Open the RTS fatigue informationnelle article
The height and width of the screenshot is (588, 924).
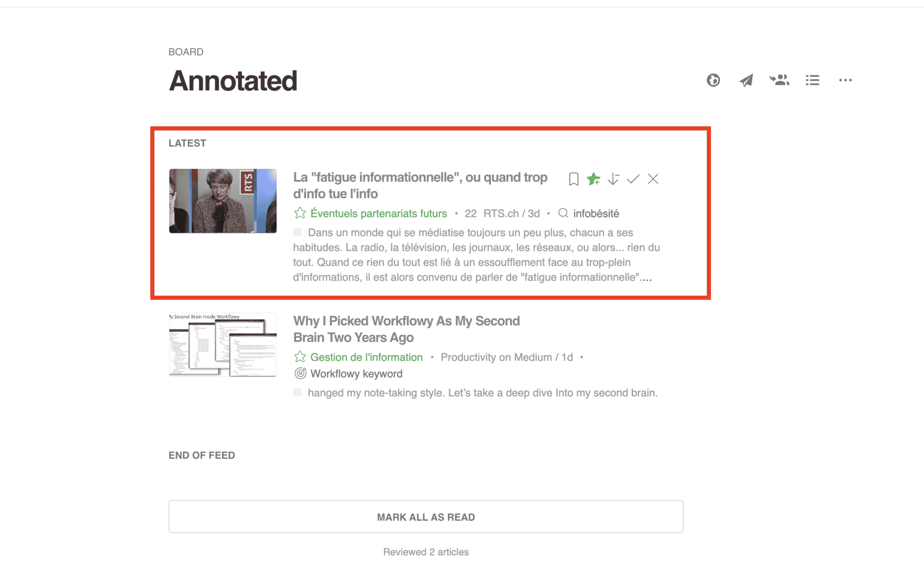coord(417,185)
